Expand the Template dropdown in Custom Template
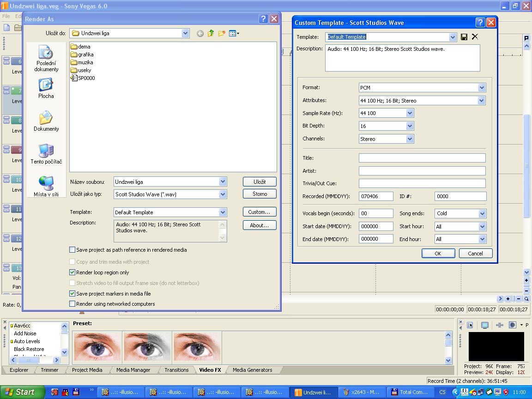532x399 pixels. [453, 37]
